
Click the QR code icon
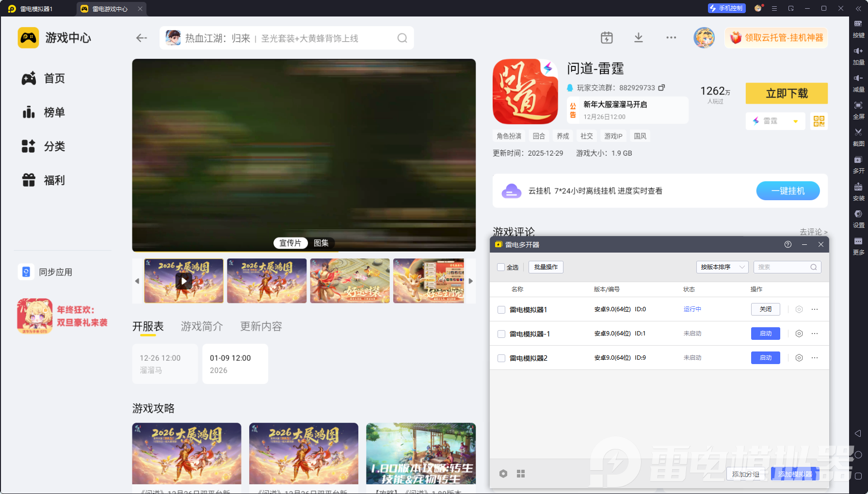coord(819,121)
